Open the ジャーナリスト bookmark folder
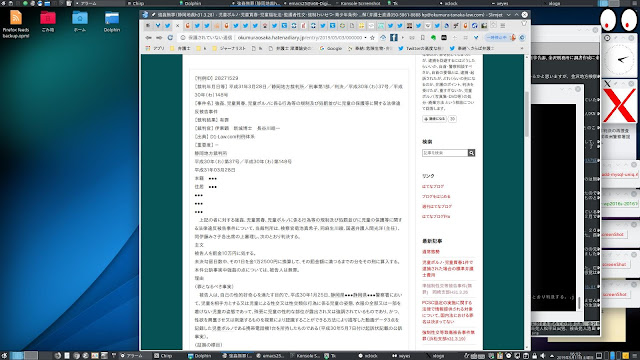The width and height of the screenshot is (640, 360). point(229,48)
